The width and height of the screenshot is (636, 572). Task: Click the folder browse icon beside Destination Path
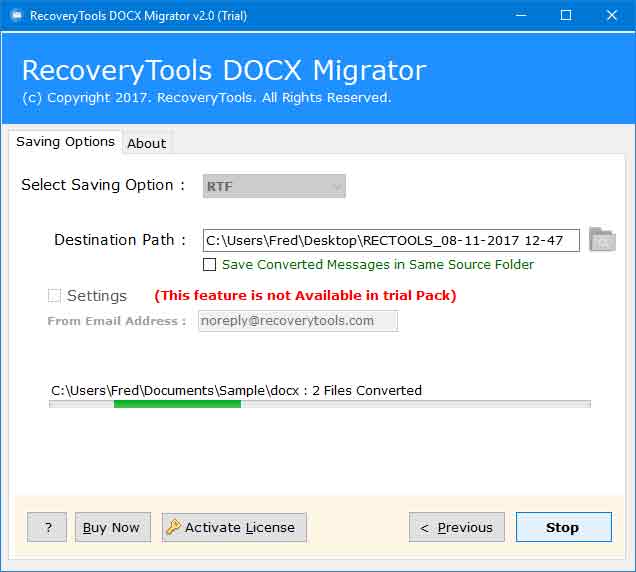(602, 239)
